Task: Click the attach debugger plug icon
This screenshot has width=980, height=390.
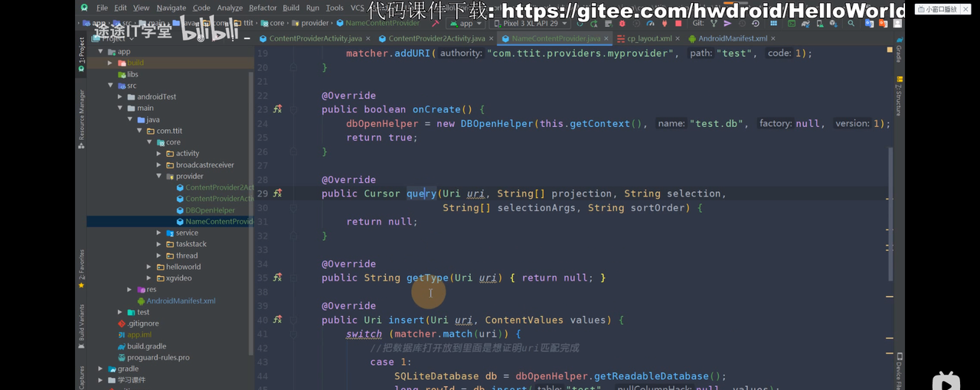Action: [664, 23]
